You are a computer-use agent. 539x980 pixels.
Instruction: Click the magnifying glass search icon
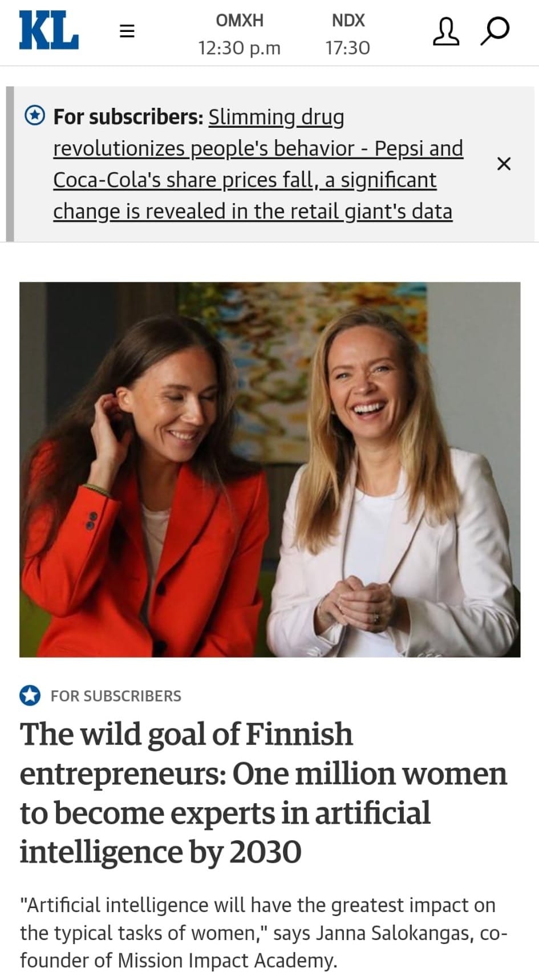495,31
